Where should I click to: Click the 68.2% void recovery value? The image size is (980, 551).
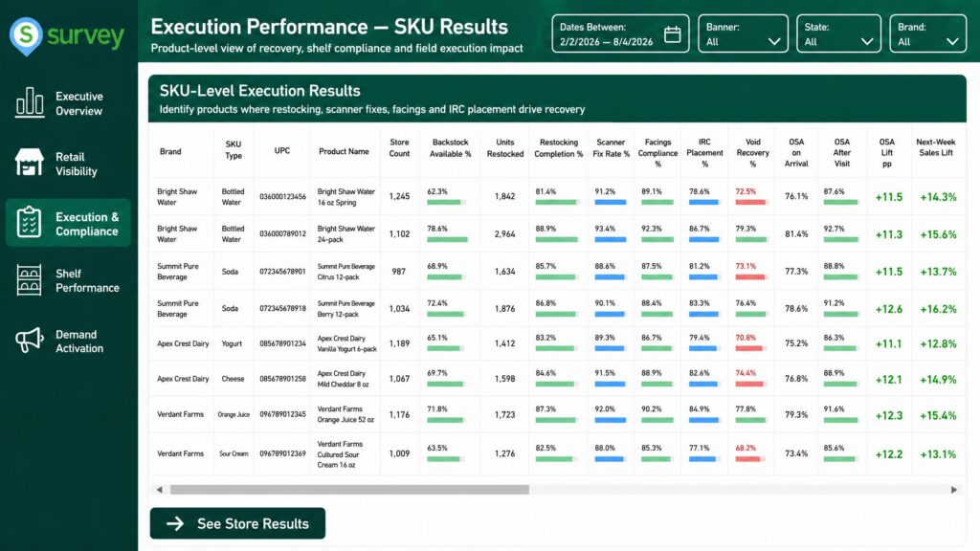pyautogui.click(x=746, y=448)
